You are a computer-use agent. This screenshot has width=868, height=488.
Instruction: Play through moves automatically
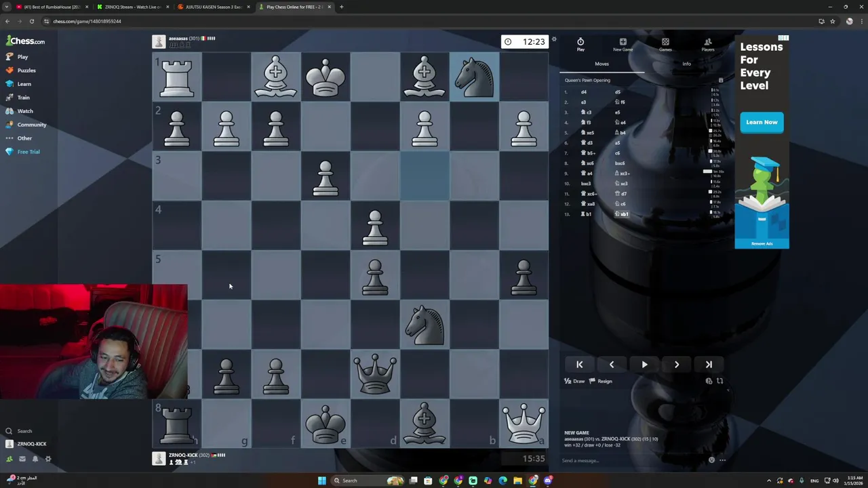click(644, 365)
